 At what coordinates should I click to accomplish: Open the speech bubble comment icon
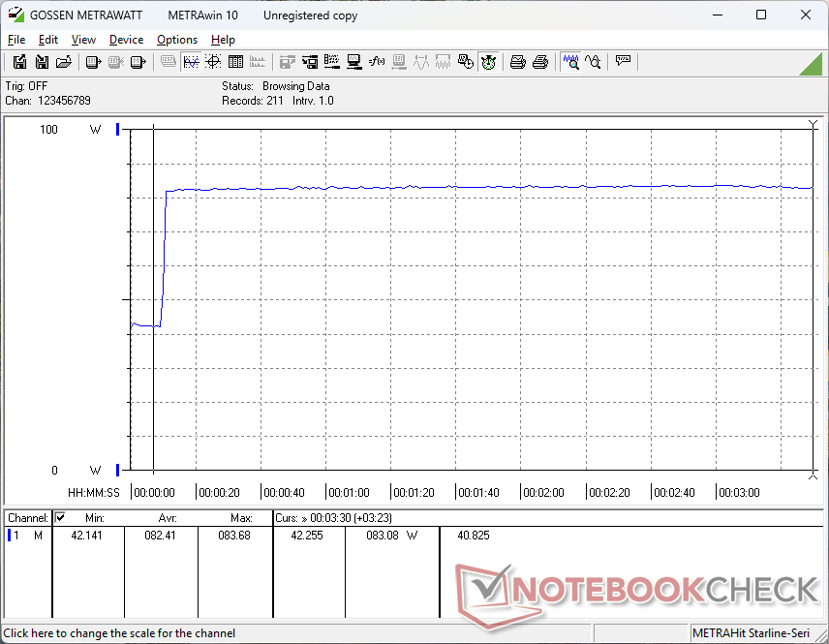(x=623, y=62)
